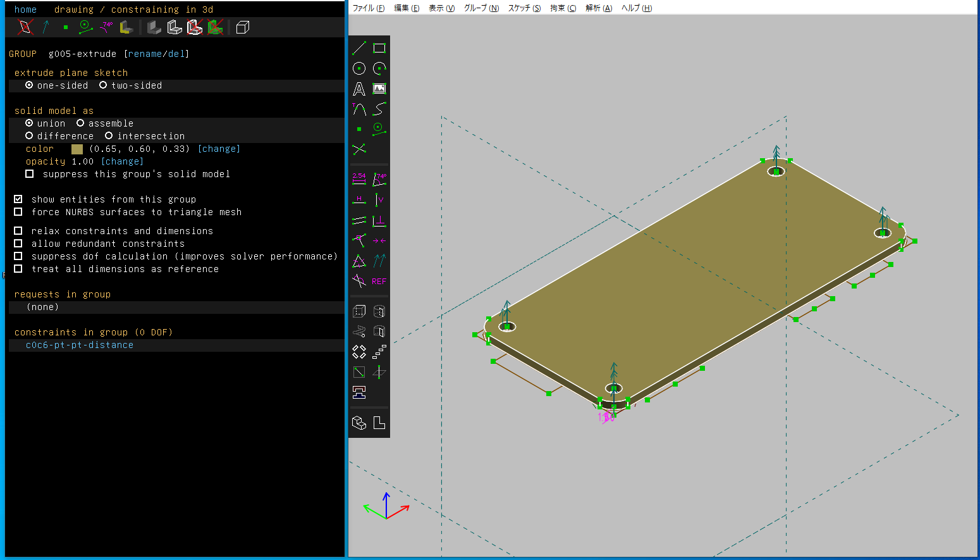Click the step and repeat rotating icon
The height and width of the screenshot is (560, 980).
click(359, 352)
